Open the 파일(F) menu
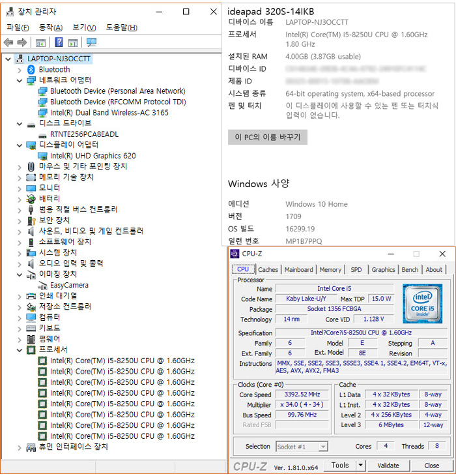Viewport: 456px width, 476px height. click(18, 27)
